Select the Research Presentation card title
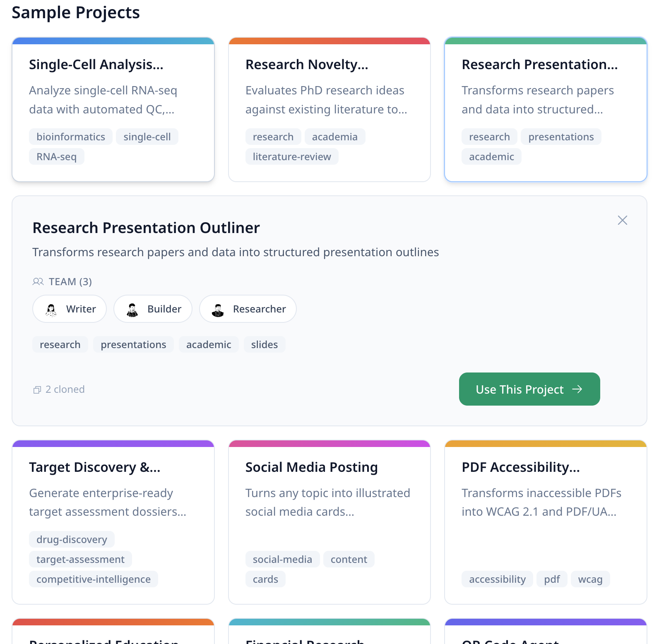 (539, 65)
